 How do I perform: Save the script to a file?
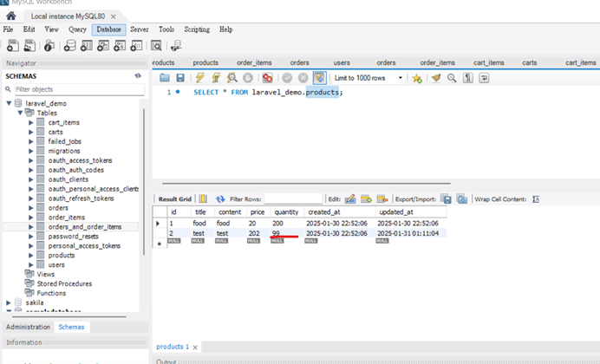pos(180,78)
